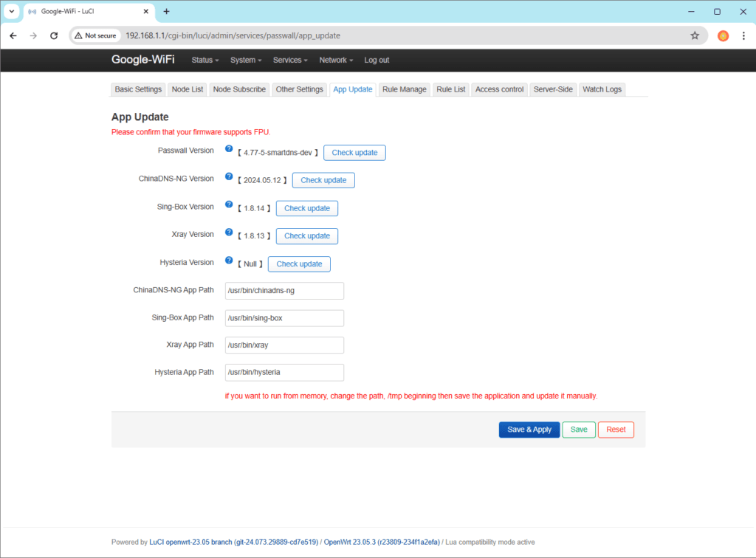Switch to the Node List tab

(187, 89)
